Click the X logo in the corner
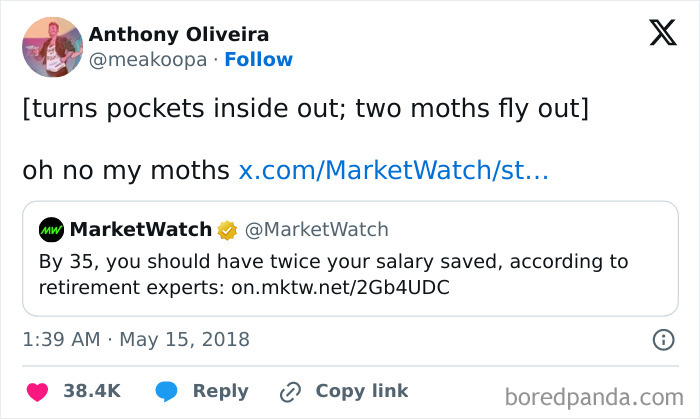Image resolution: width=700 pixels, height=419 pixels. point(662,35)
